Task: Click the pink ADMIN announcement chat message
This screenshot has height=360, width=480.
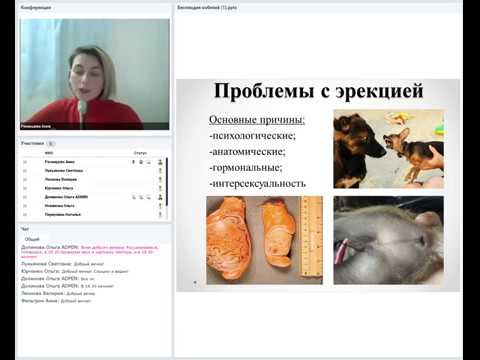Action: (90, 252)
